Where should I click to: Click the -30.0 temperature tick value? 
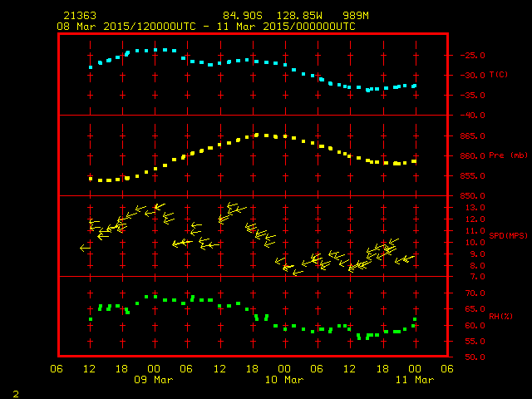tap(473, 76)
